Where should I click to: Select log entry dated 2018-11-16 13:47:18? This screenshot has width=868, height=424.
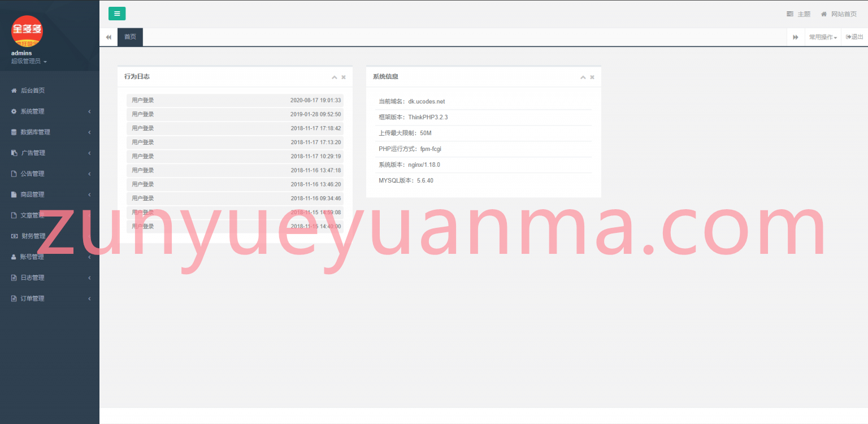[235, 170]
